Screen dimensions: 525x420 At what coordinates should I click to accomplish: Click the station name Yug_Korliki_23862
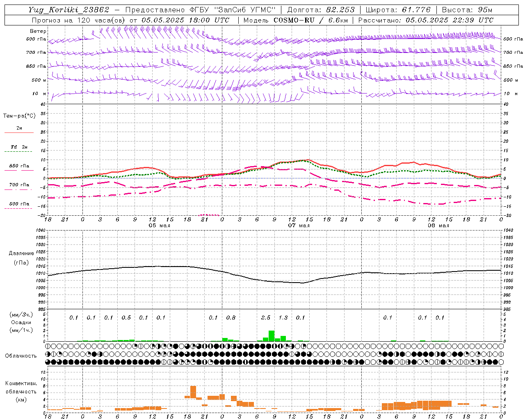[69, 10]
